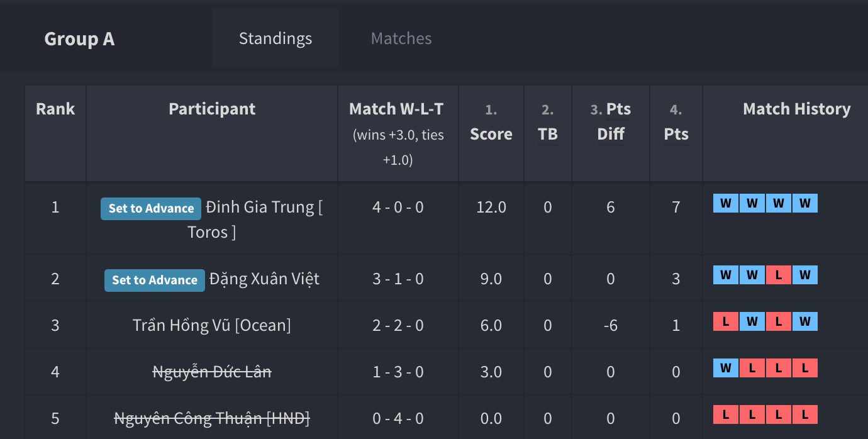This screenshot has height=439, width=868.
Task: Open participant Trần Hồng Vũ [Ocean]
Action: (212, 325)
